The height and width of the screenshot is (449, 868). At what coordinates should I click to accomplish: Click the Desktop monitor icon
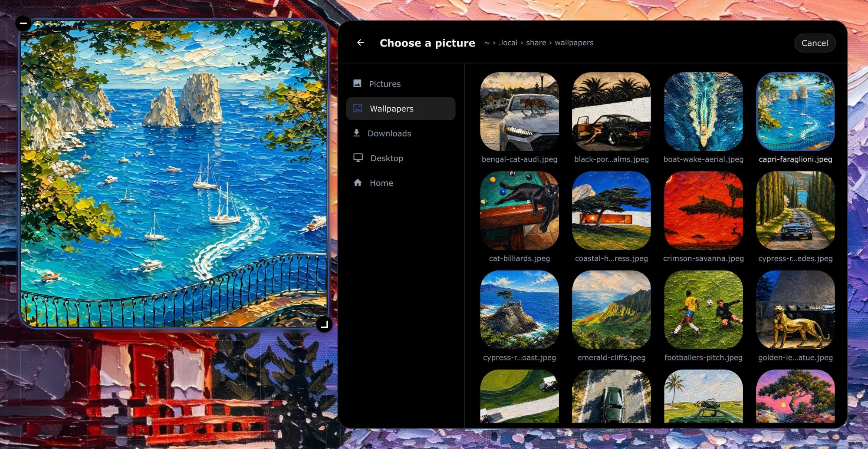(x=358, y=158)
